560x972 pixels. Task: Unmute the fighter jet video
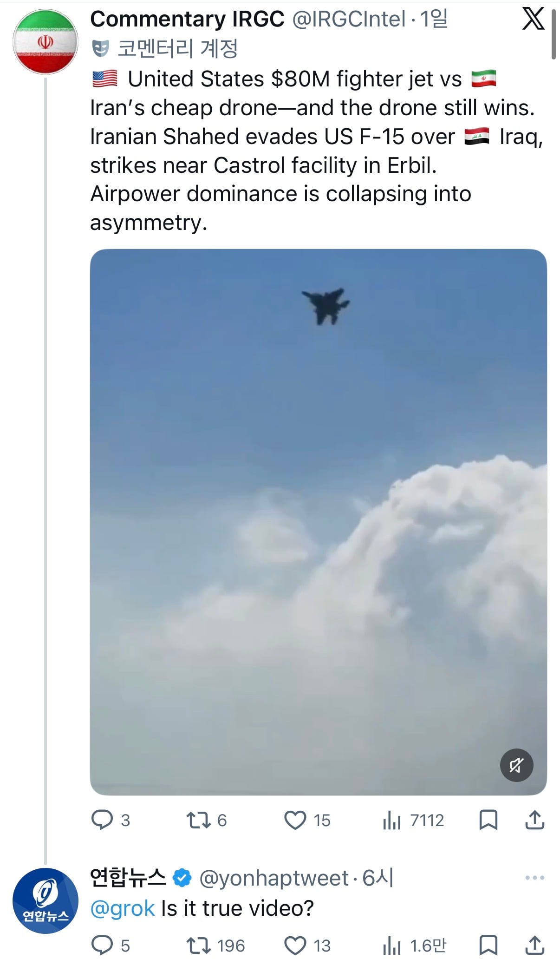(x=516, y=765)
